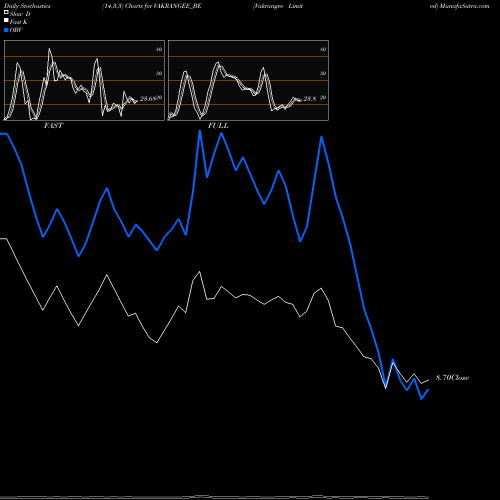Click the 50 level label in FULL chart
This screenshot has height=500, width=500.
tap(323, 73)
